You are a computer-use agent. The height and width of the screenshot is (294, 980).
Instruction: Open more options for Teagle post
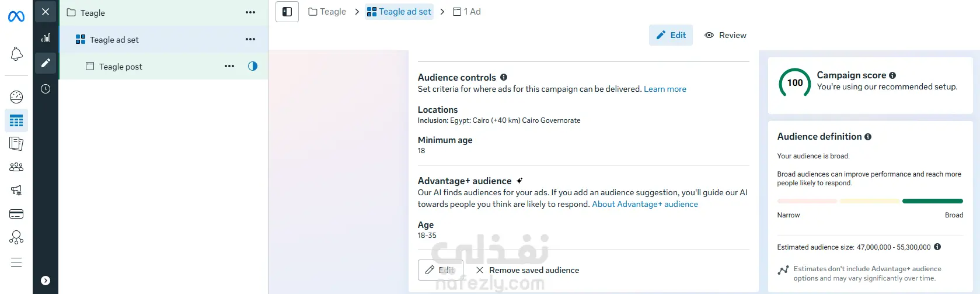(x=229, y=66)
